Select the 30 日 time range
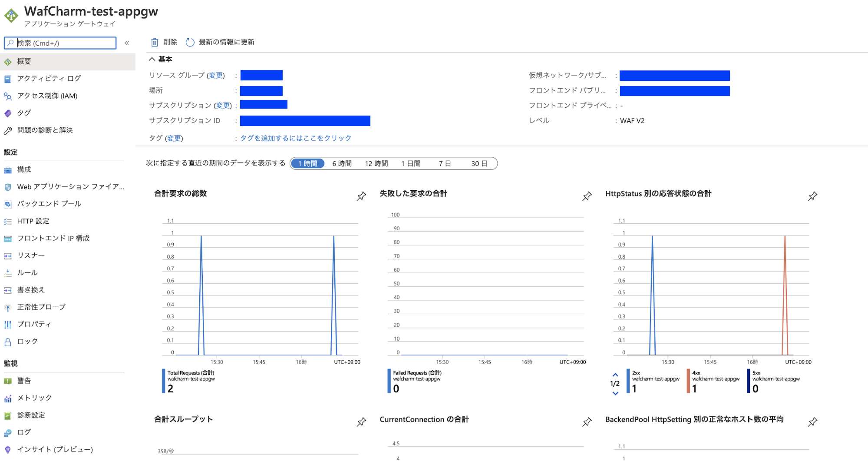Screen dimensions: 868x461 [x=479, y=164]
